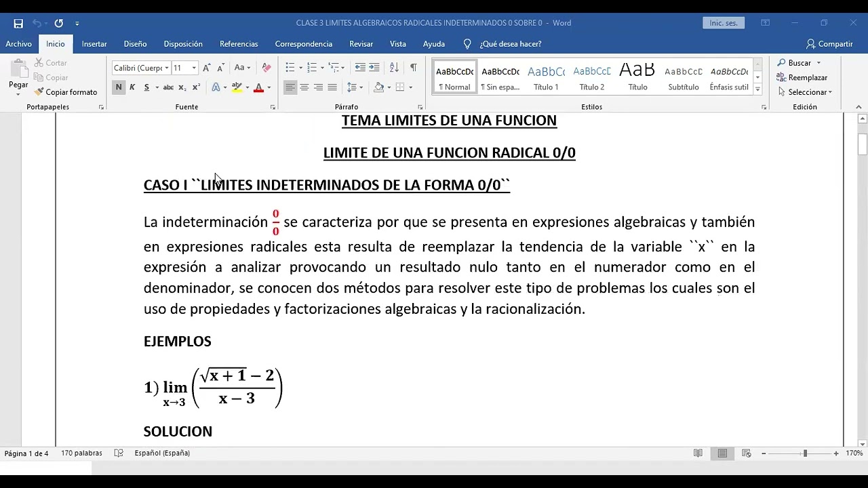Viewport: 868px width, 488px height.
Task: Sort text with the A-Z sort icon
Action: pos(394,68)
